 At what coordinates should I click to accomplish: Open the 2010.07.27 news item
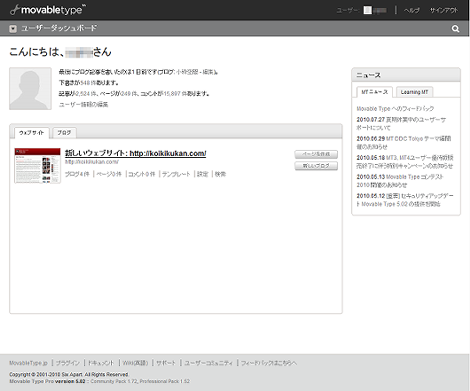pyautogui.click(x=401, y=123)
